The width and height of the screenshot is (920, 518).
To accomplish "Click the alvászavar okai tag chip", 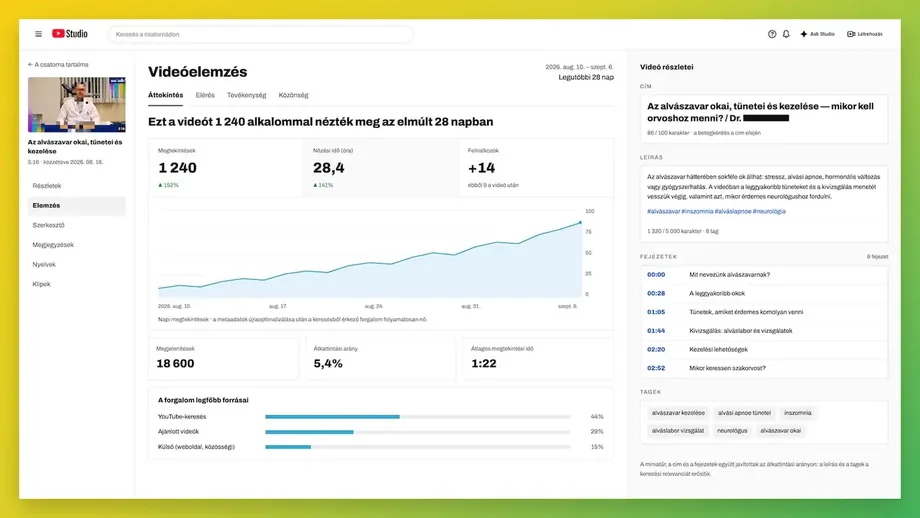I will 780,431.
